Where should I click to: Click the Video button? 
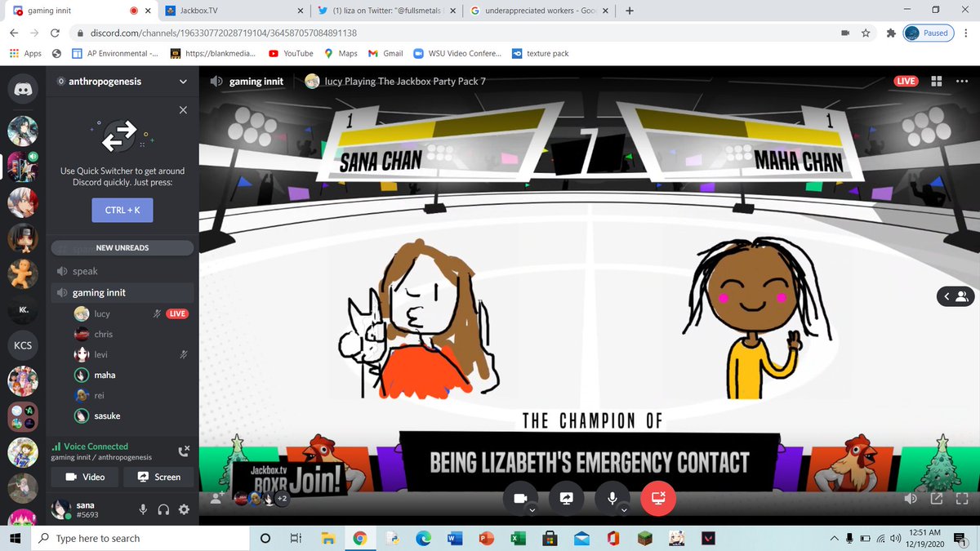coord(85,477)
